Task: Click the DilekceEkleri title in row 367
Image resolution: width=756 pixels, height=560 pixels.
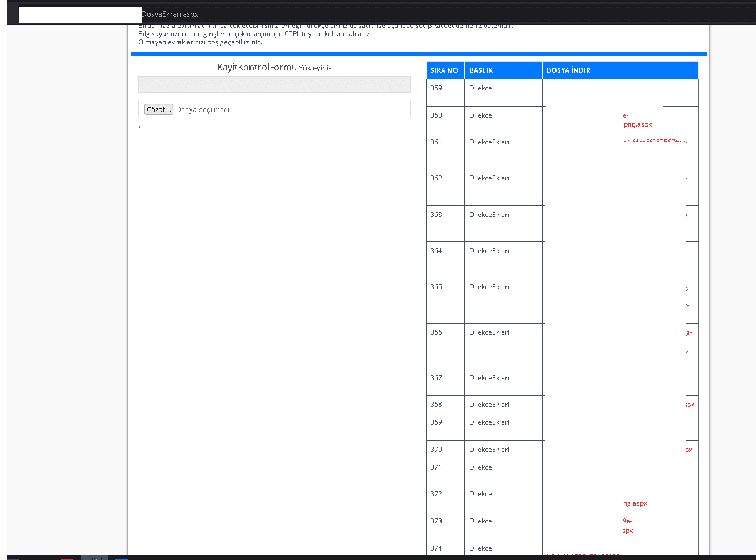Action: 489,378
